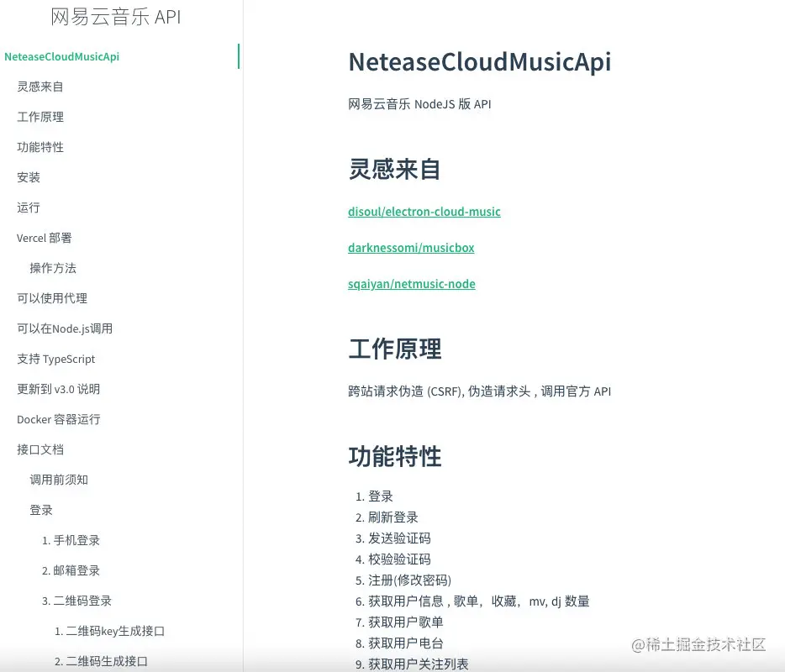The height and width of the screenshot is (672, 785).
Task: Click list item 9. 获取用户关注列表
Action: click(412, 664)
